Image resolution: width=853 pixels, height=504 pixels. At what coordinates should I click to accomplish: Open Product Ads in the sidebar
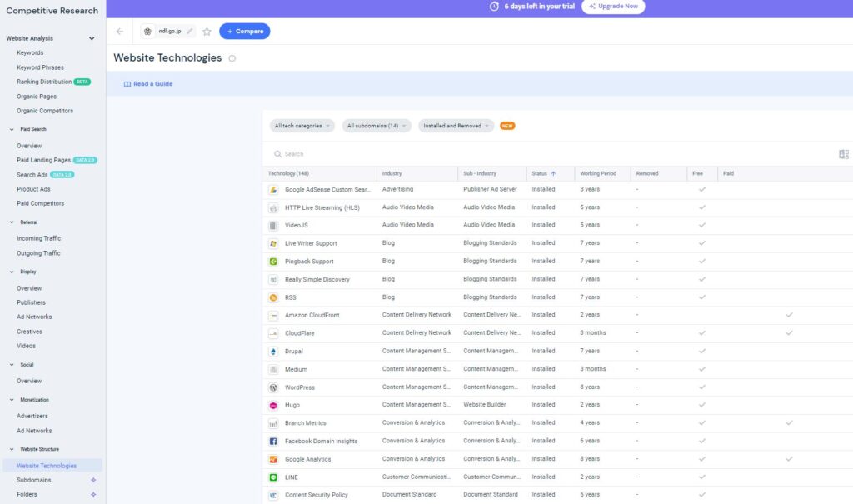tap(33, 189)
